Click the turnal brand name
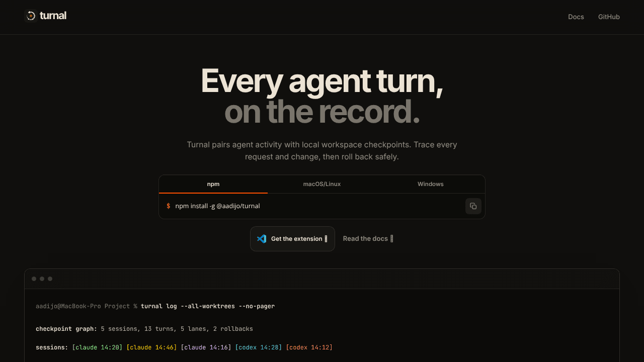The width and height of the screenshot is (644, 362). coord(53,16)
